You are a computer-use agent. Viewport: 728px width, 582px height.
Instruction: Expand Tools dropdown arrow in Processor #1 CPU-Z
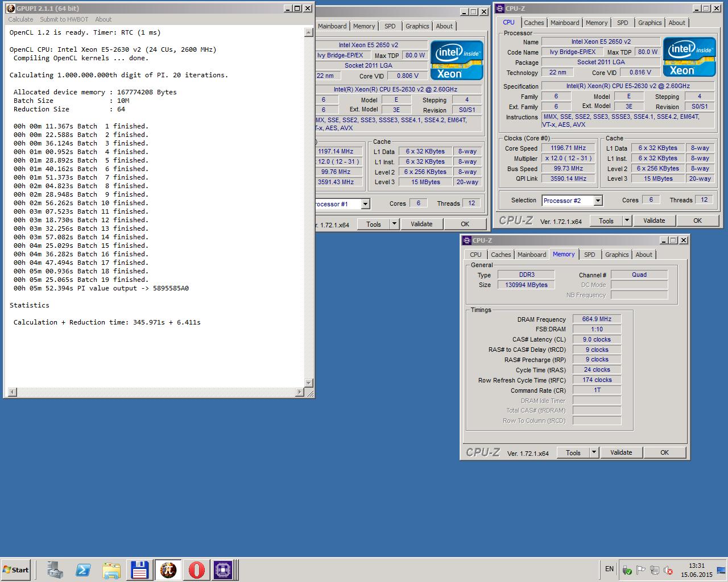click(x=394, y=224)
